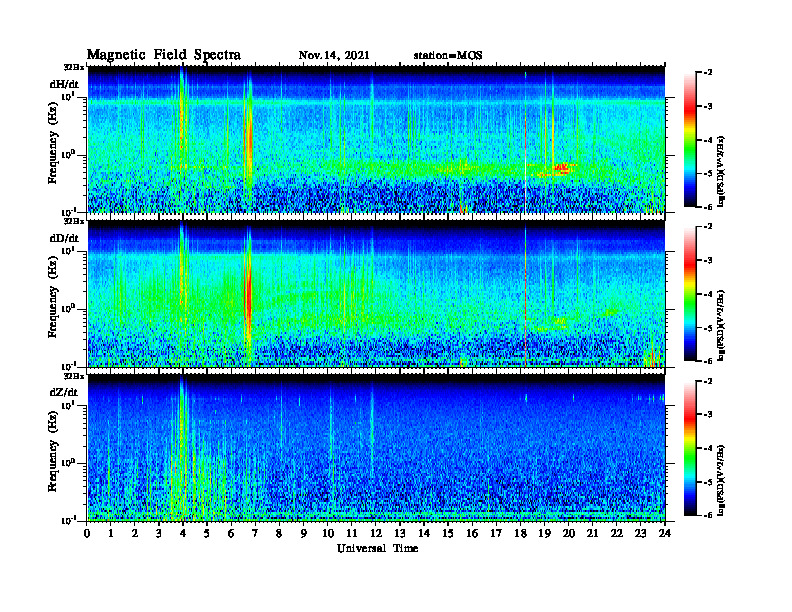Image resolution: width=792 pixels, height=612 pixels.
Task: Click the 32Hz label atop the dH/dt panel
Action: [x=73, y=67]
